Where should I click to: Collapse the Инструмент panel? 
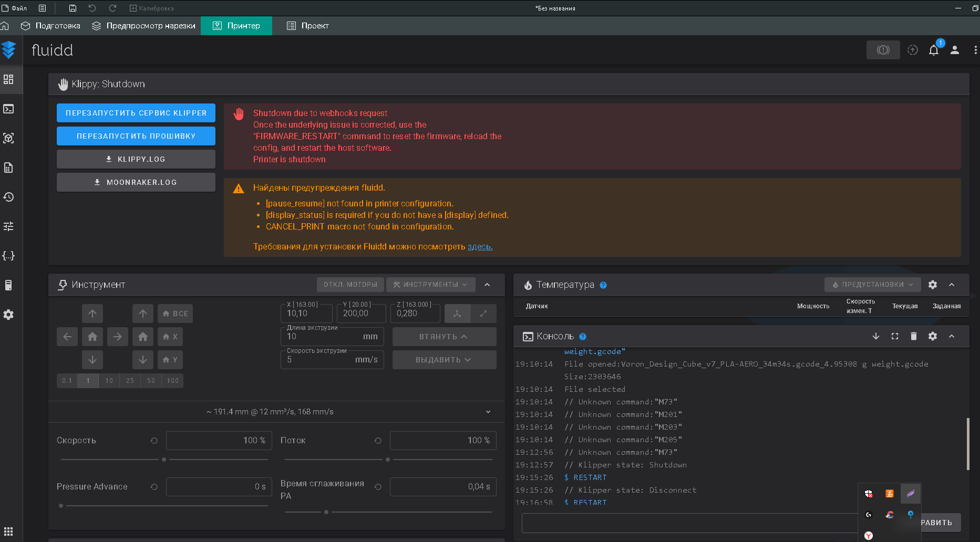point(487,285)
